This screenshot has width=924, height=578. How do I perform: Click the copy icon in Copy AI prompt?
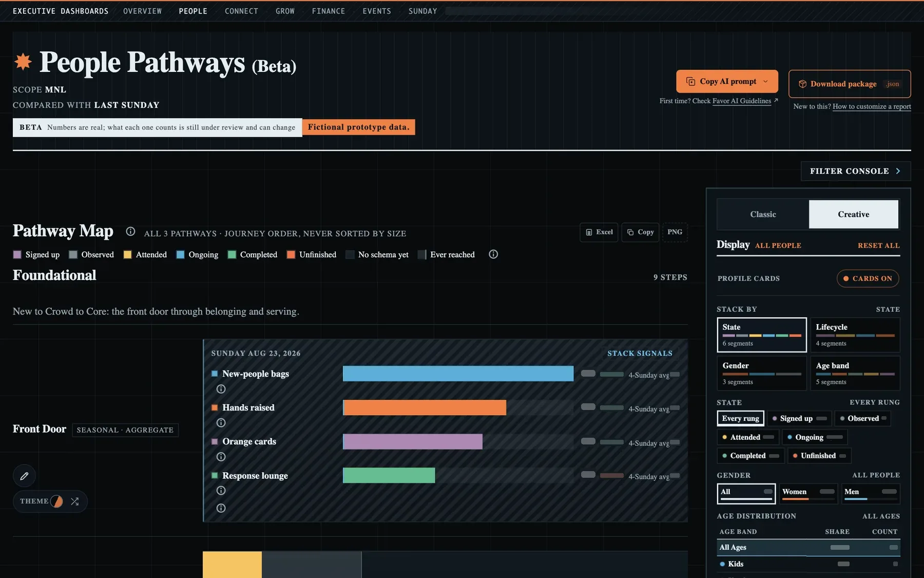pos(691,82)
